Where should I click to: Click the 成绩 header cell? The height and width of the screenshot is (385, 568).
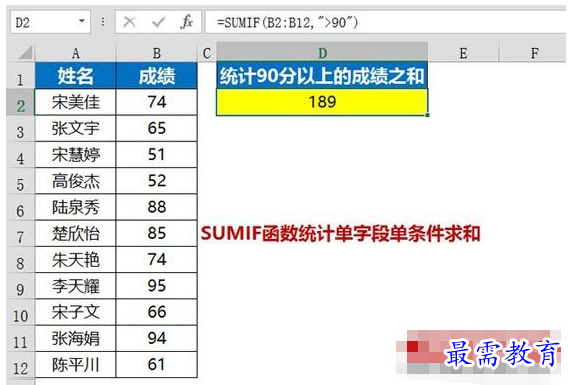pos(156,76)
